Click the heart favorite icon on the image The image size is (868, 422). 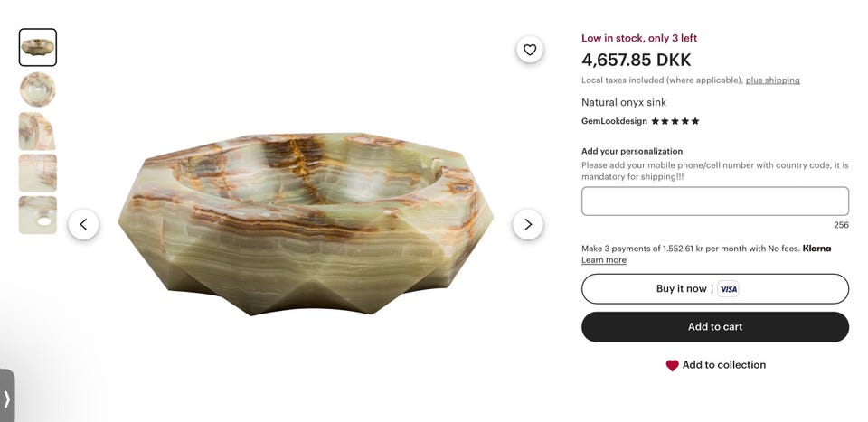click(530, 50)
